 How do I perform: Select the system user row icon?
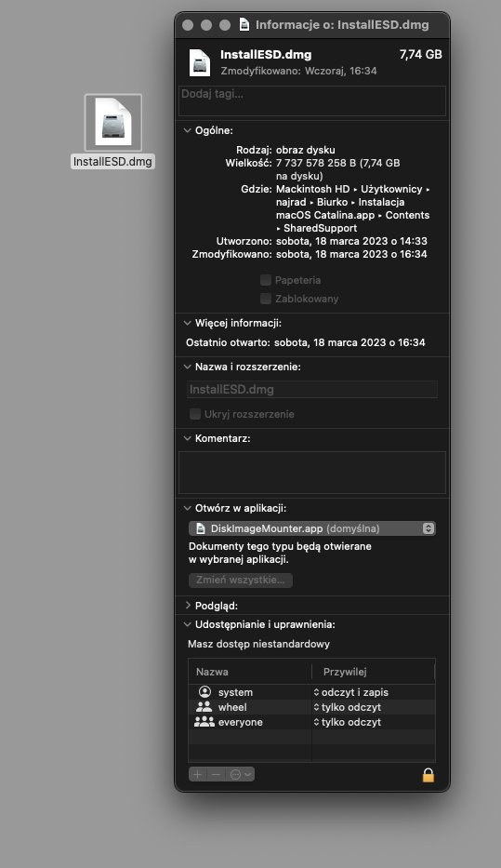click(x=204, y=692)
